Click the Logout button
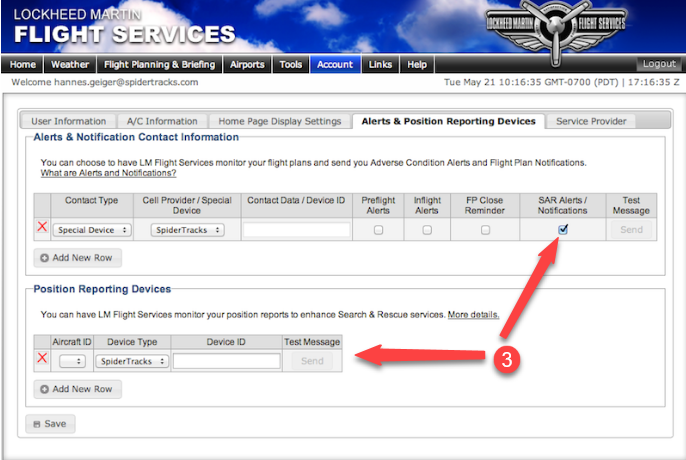The height and width of the screenshot is (460, 686). [x=659, y=64]
